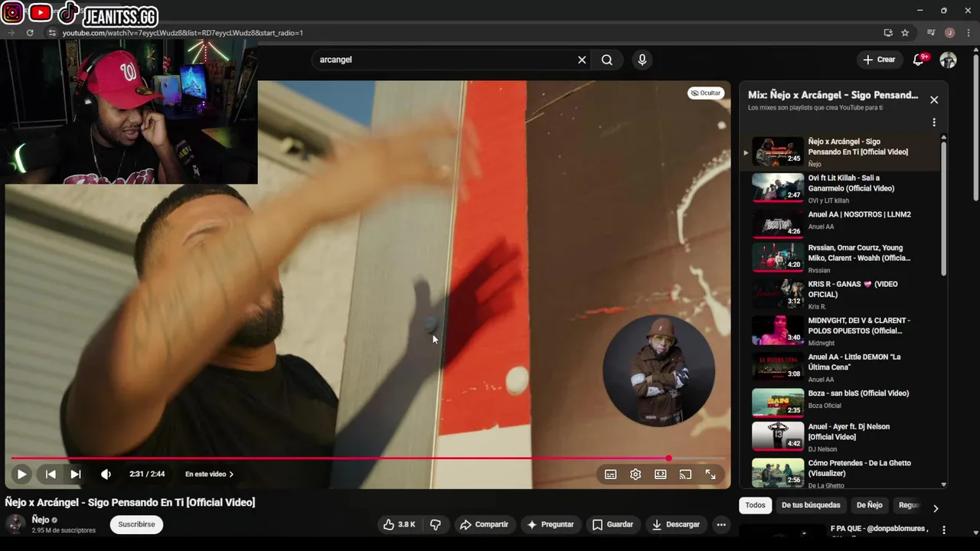Screen dimensions: 980x551
Task: Share the video via Compartir
Action: coord(484,524)
